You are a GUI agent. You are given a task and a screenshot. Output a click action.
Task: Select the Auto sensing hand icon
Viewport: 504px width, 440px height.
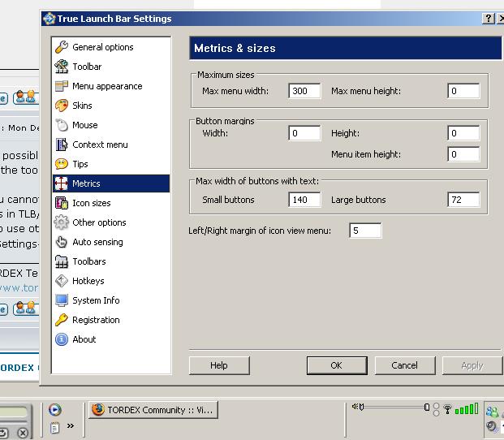click(61, 242)
